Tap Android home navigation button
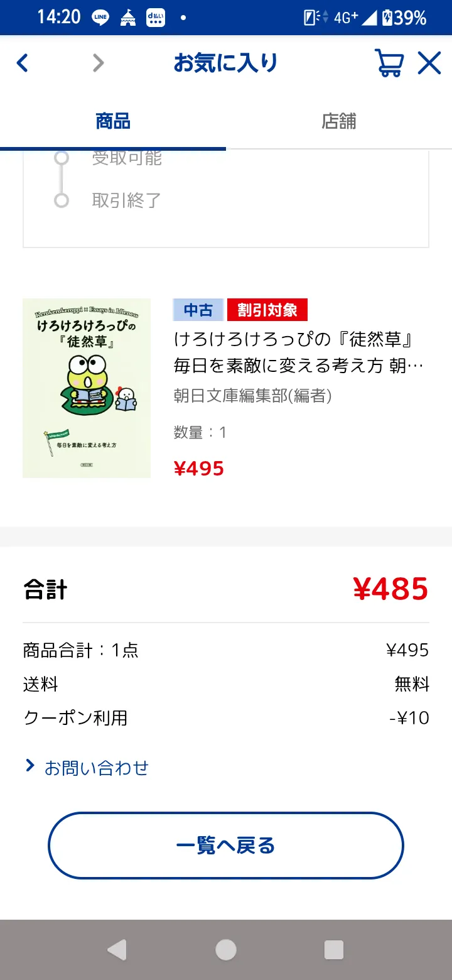452x980 pixels. 226,950
